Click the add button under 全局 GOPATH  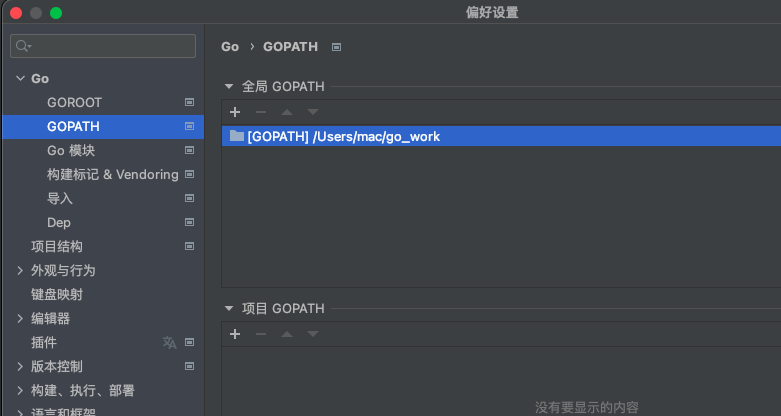(235, 112)
